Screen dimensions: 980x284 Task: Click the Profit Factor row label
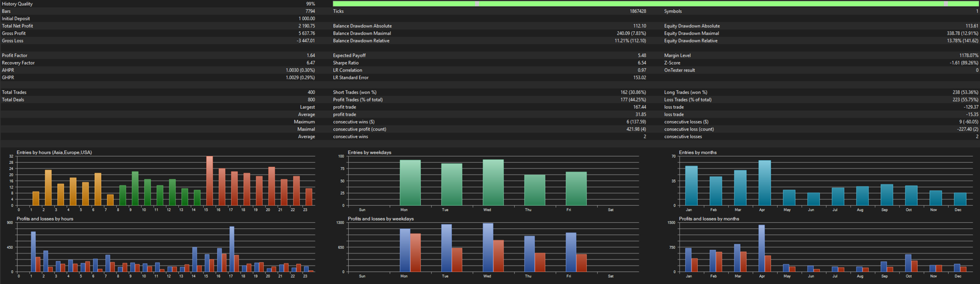click(x=15, y=56)
